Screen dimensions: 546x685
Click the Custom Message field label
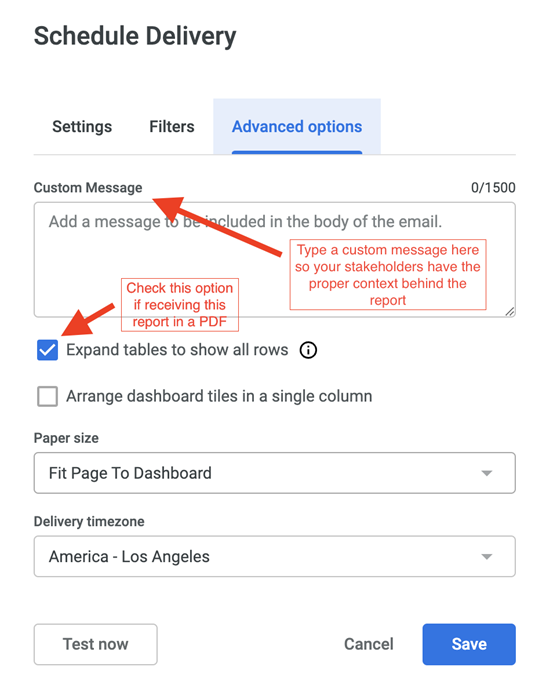click(88, 188)
